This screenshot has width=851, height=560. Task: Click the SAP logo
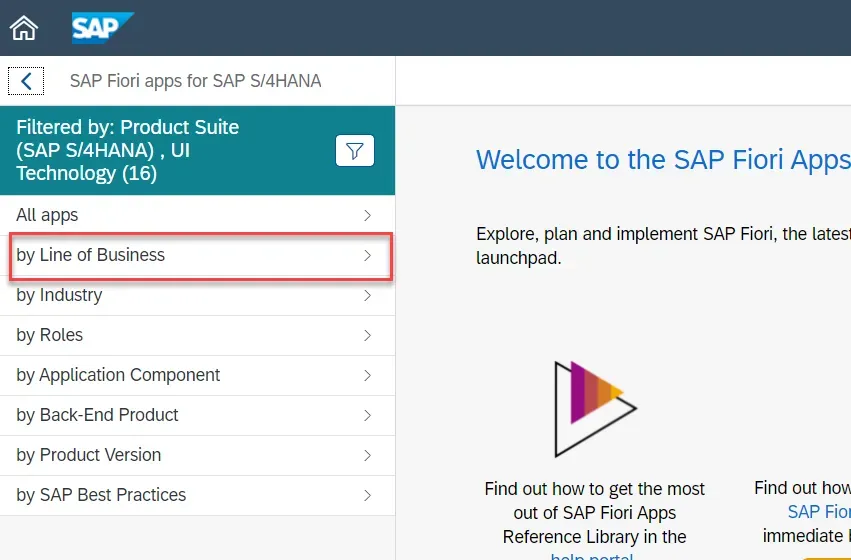[x=102, y=28]
